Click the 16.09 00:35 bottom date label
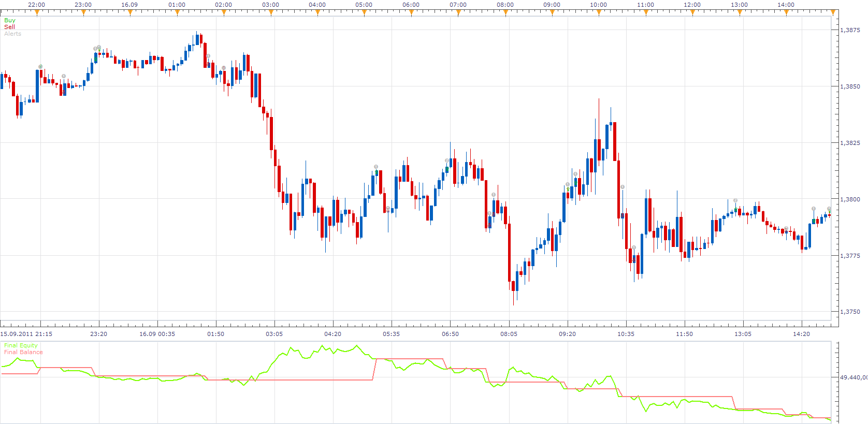868x424 pixels. (157, 334)
